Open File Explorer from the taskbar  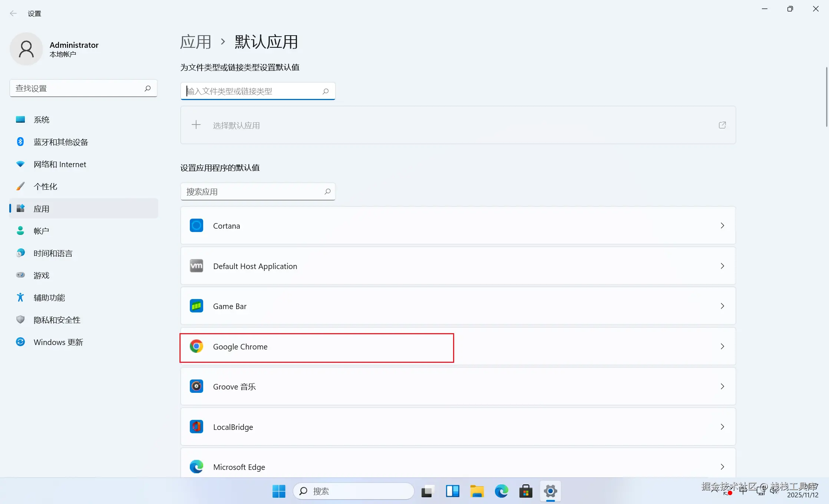[477, 491]
